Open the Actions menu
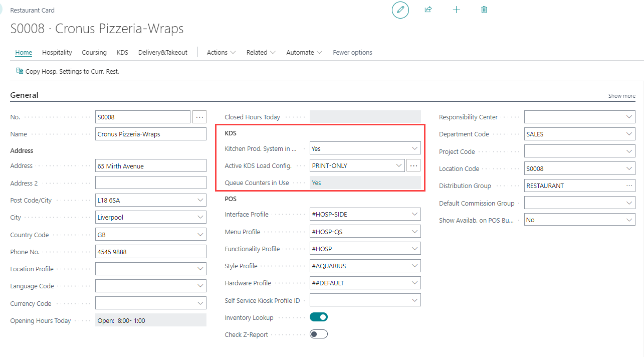Image resolution: width=644 pixels, height=357 pixels. pos(221,53)
